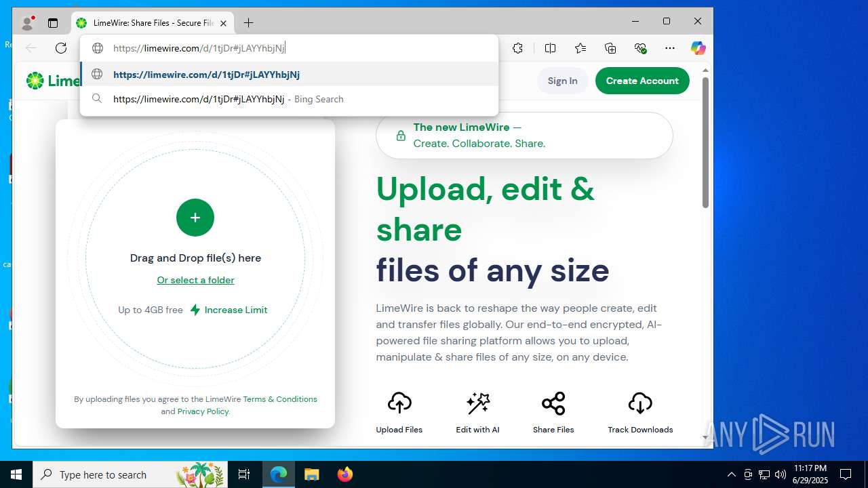Open Browser essentials heart icon

tap(640, 48)
